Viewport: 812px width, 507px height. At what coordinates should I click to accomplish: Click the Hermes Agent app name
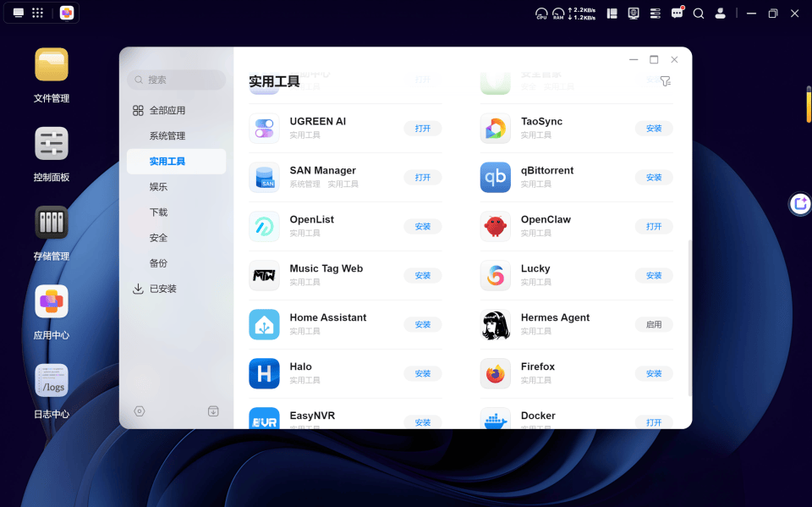tap(555, 317)
